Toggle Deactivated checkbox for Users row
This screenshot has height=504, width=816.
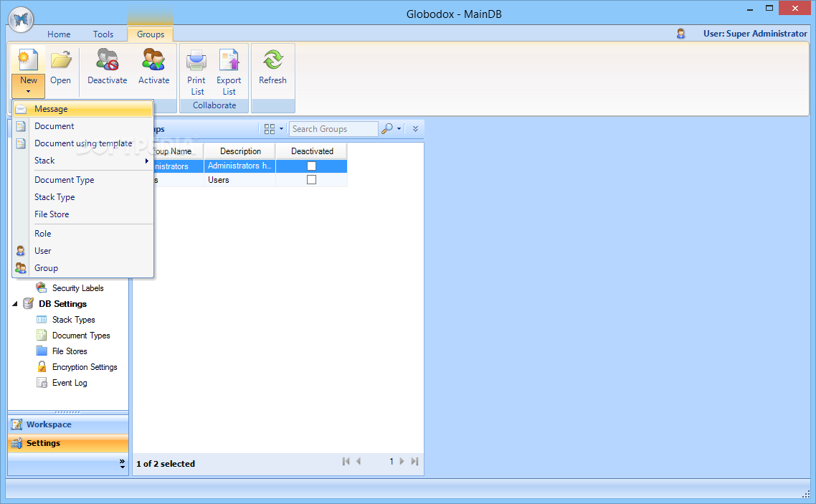(311, 179)
